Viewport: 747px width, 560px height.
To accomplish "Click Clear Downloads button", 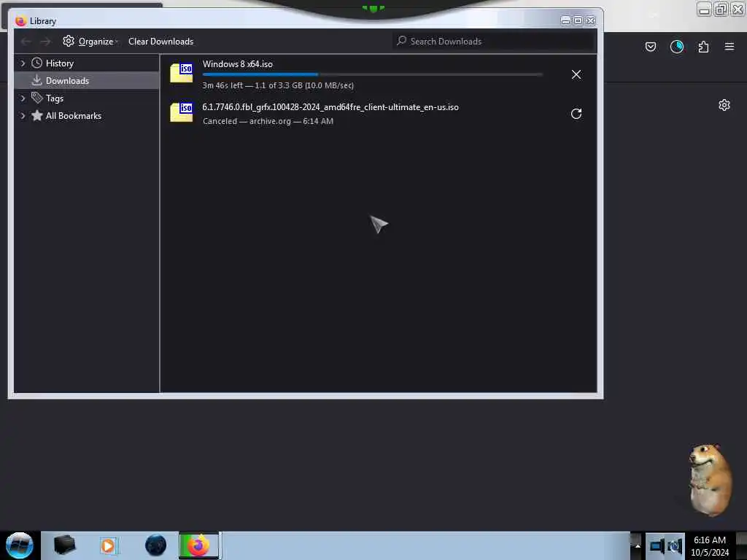I will [x=160, y=42].
